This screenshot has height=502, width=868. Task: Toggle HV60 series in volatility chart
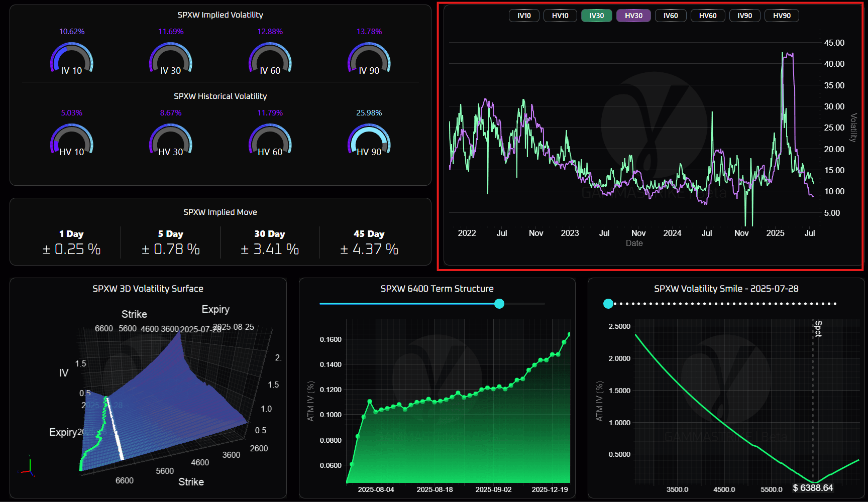pos(708,16)
